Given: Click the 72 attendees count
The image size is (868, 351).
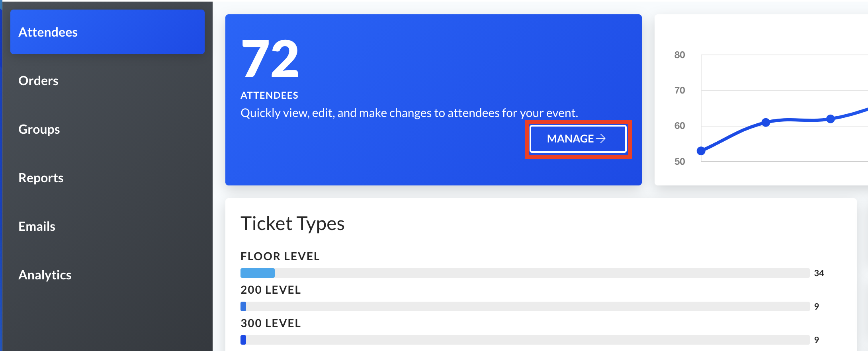Looking at the screenshot, I should 270,59.
